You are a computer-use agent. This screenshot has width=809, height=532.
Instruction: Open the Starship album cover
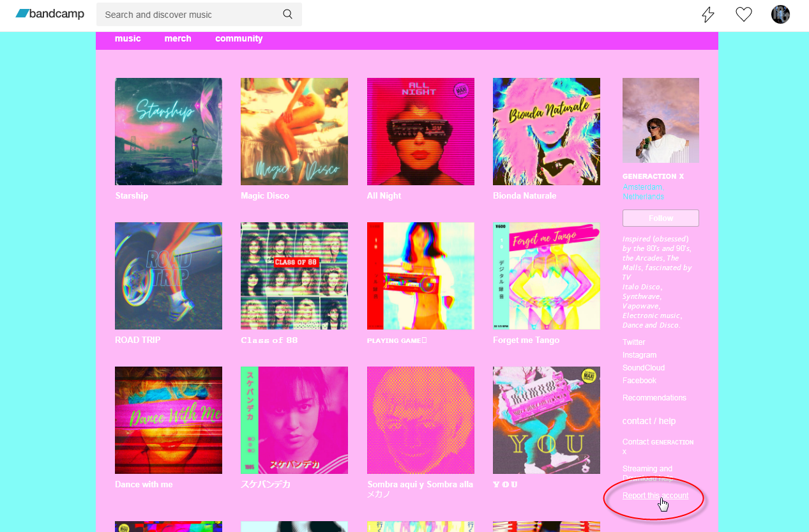coord(169,132)
